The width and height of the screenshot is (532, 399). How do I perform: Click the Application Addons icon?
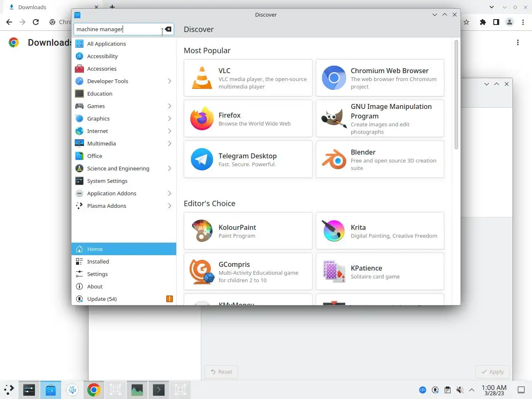79,193
